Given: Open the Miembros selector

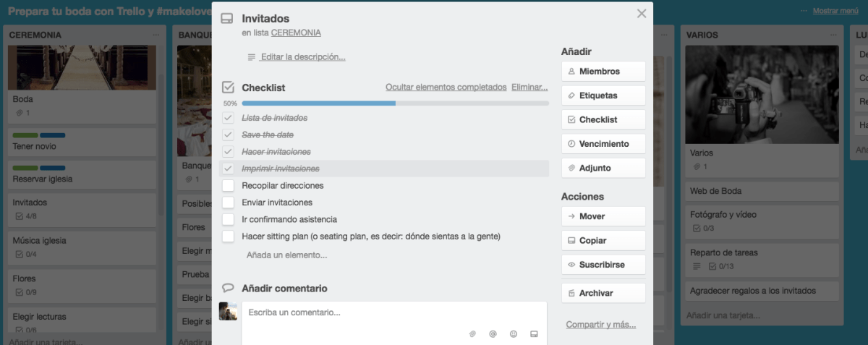Looking at the screenshot, I should point(603,72).
